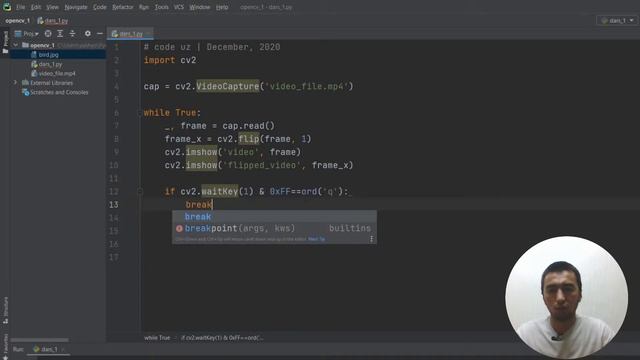Viewport: 640px width, 360px height.
Task: Click the Project panel horizontal scrollbar
Action: click(40, 340)
